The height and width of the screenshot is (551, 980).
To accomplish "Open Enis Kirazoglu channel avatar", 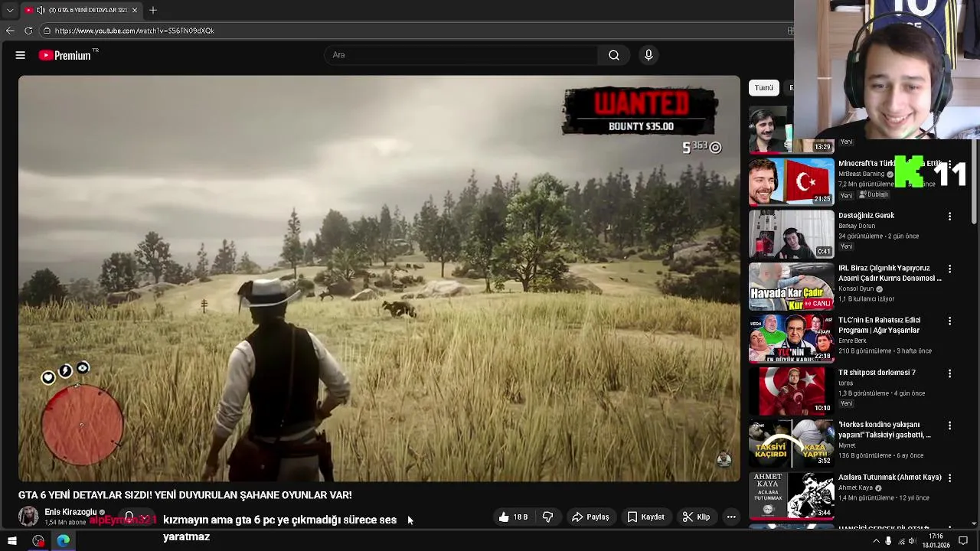I will [x=28, y=517].
